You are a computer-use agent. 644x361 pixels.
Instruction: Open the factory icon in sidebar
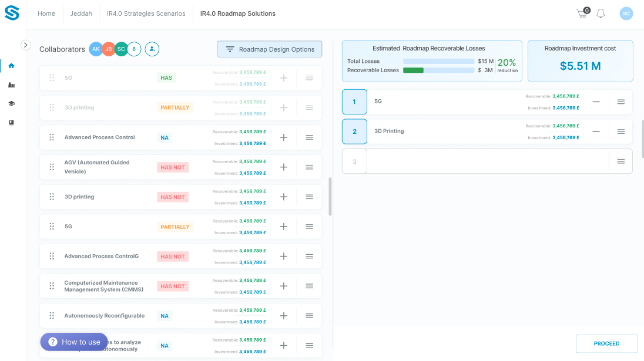[11, 85]
